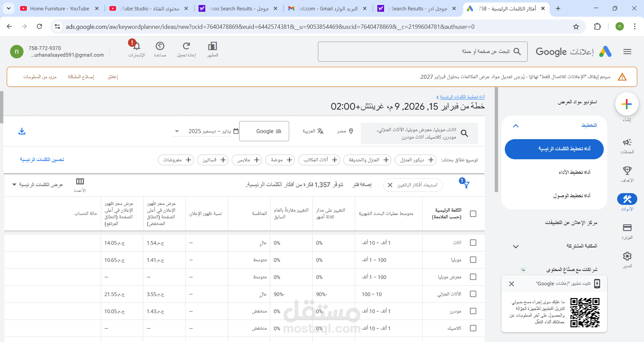The image size is (644, 342).
Task: Check the box for keyword الأثاث المنزلي
Action: coord(473,294)
